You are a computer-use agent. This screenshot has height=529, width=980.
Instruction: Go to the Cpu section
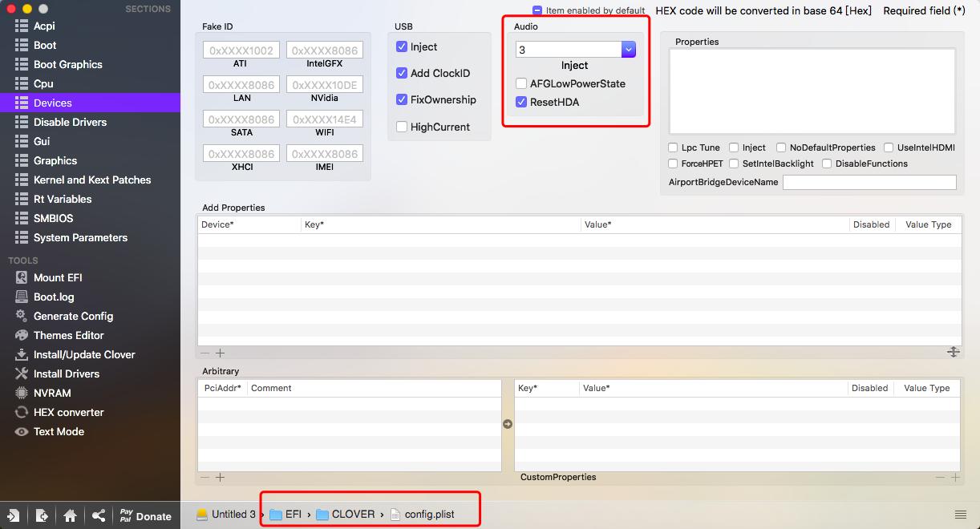coord(43,83)
